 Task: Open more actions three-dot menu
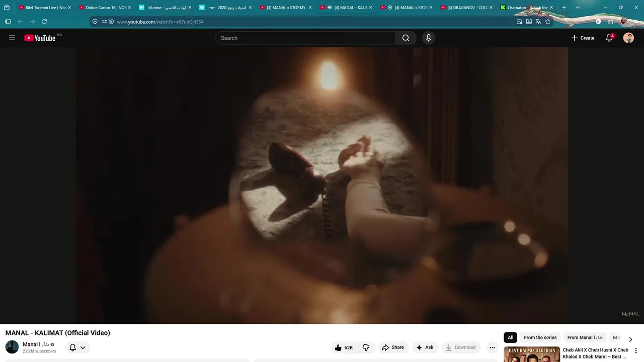pyautogui.click(x=492, y=347)
